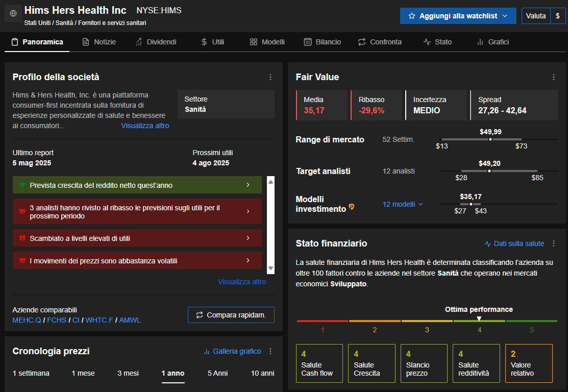Screen dimensions: 568x392
Task: Expand the I movimenti dei prezzi insight
Action: [x=248, y=260]
